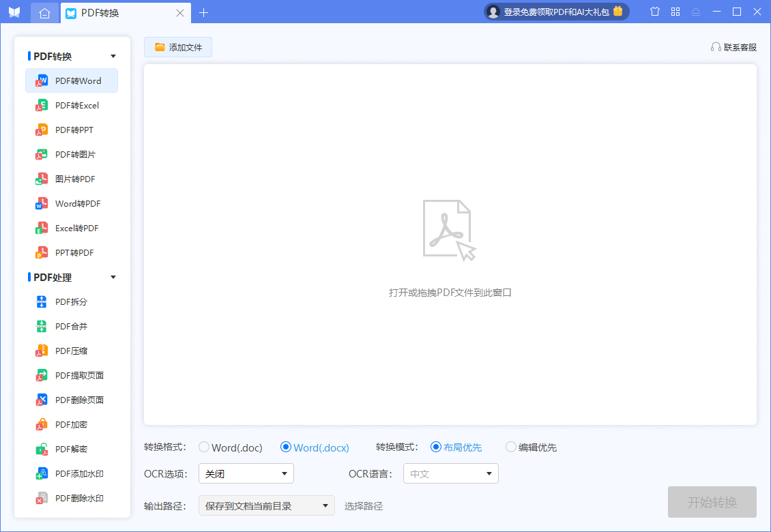Screen dimensions: 771x532
Task: Select the Word(.doc) format radio button
Action: pos(204,447)
